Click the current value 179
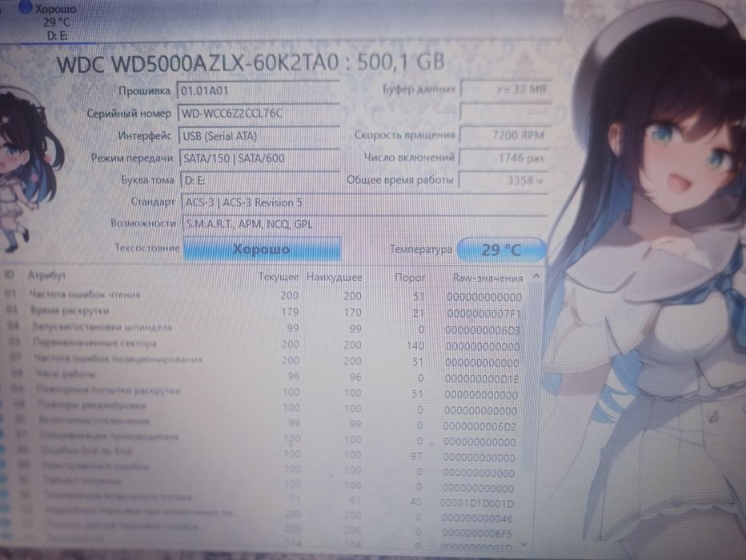Screen dimensions: 746x560 pyautogui.click(x=290, y=312)
